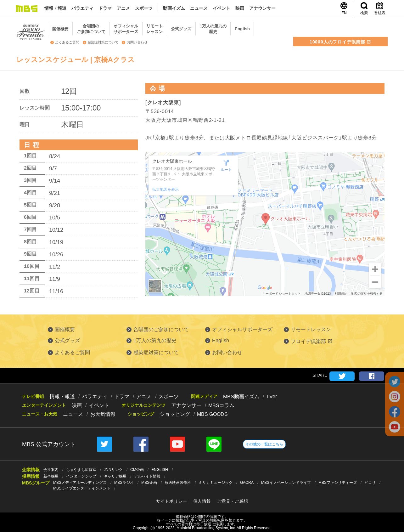Click MBS動画イズム in dark footer
This screenshot has width=404, height=532.
pos(241,397)
